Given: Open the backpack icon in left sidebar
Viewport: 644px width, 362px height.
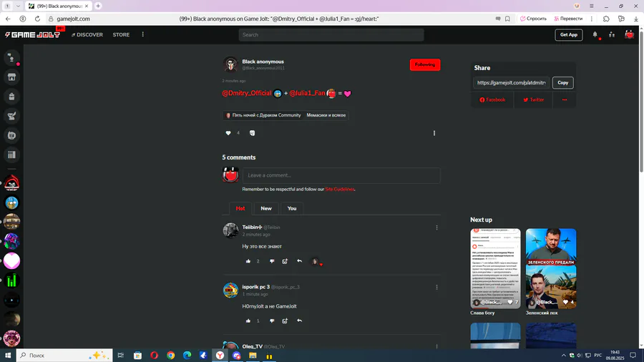Looking at the screenshot, I should [11, 97].
